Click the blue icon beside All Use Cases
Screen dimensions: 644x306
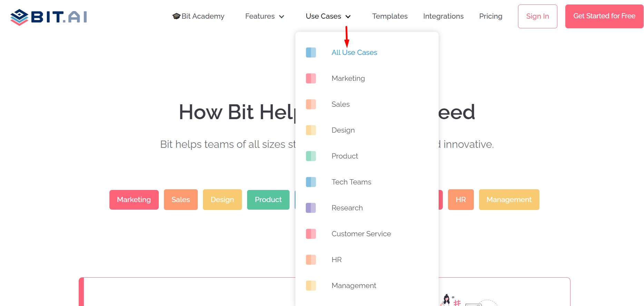311,52
